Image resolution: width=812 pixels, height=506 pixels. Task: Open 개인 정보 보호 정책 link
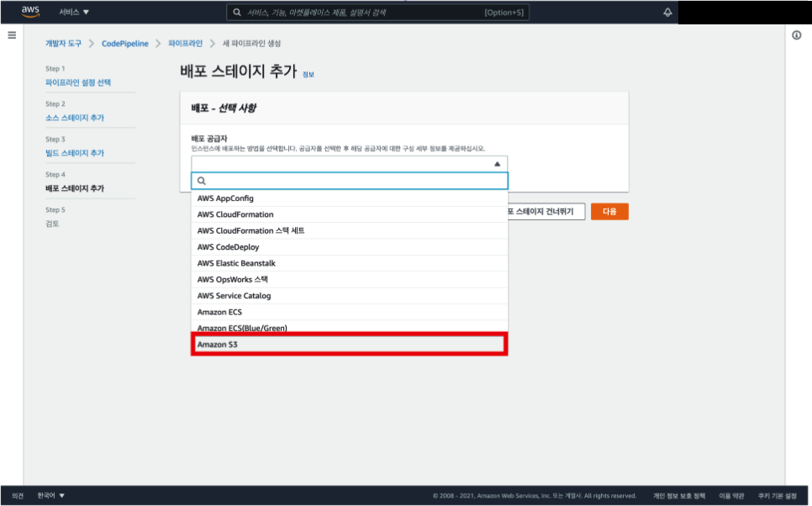tap(679, 496)
